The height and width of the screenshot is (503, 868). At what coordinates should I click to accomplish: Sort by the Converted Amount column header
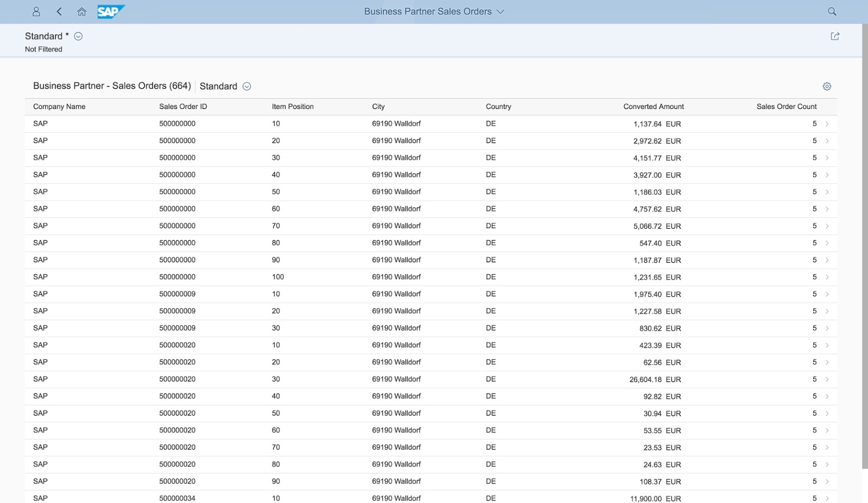(653, 106)
